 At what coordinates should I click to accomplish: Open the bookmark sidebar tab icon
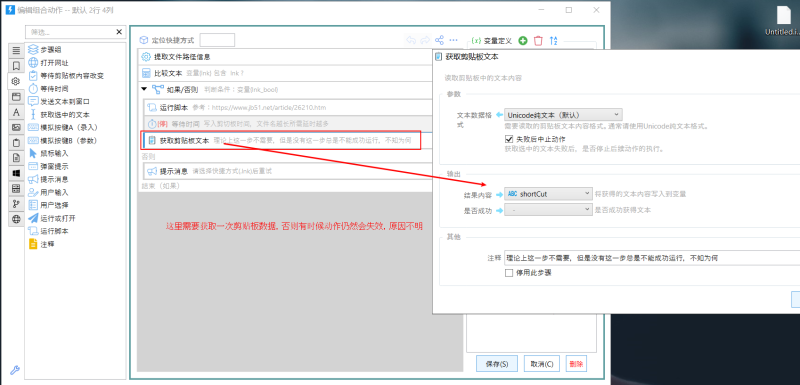click(x=16, y=66)
